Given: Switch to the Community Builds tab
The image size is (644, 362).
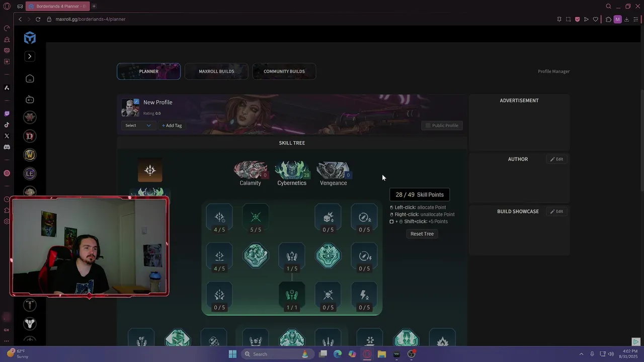Looking at the screenshot, I should [284, 71].
